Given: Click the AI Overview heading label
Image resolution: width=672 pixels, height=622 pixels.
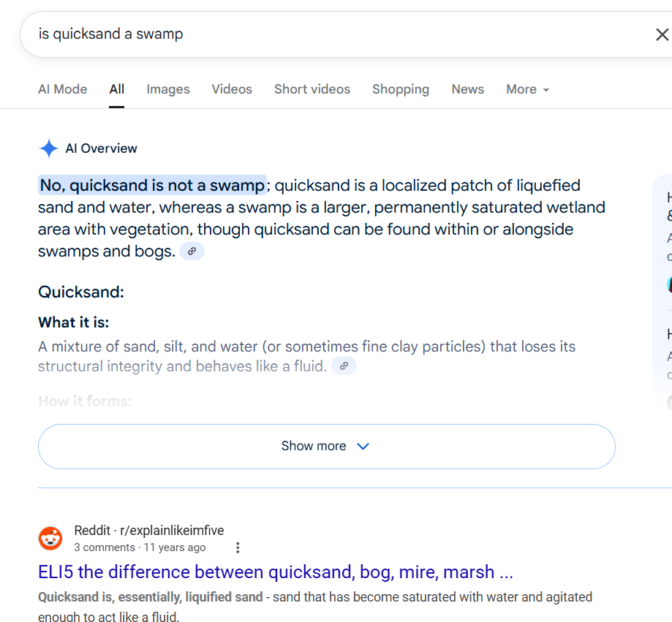Looking at the screenshot, I should 101,148.
